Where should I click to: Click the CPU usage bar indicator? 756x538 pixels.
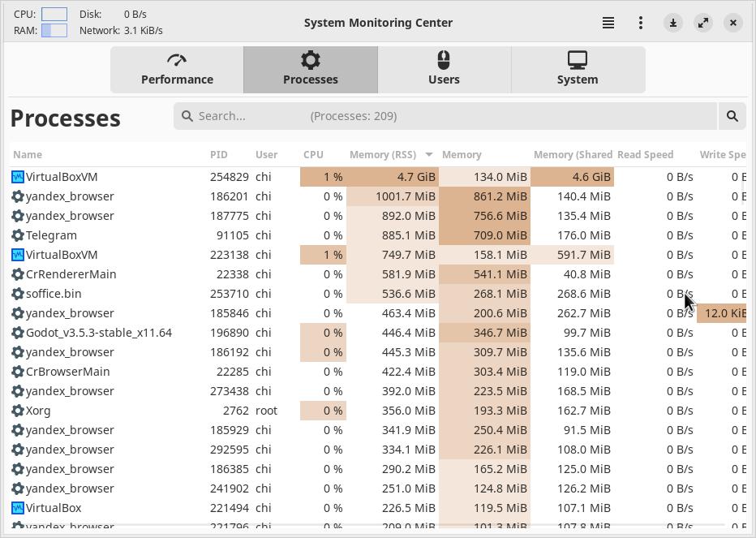point(54,15)
